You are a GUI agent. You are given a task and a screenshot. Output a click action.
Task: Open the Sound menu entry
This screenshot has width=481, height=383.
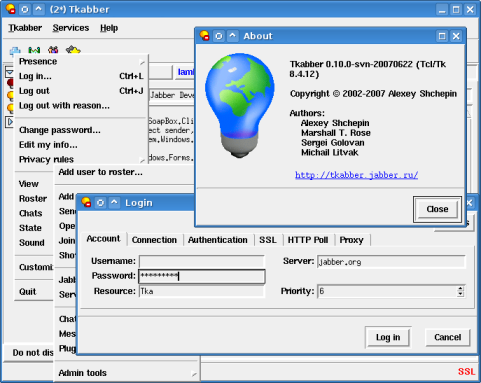[x=34, y=242]
